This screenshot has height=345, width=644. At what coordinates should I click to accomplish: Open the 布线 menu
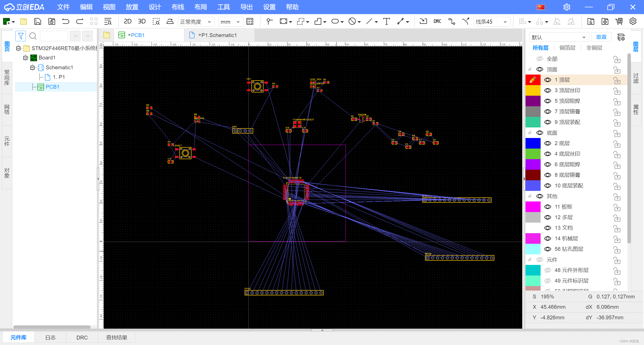178,7
